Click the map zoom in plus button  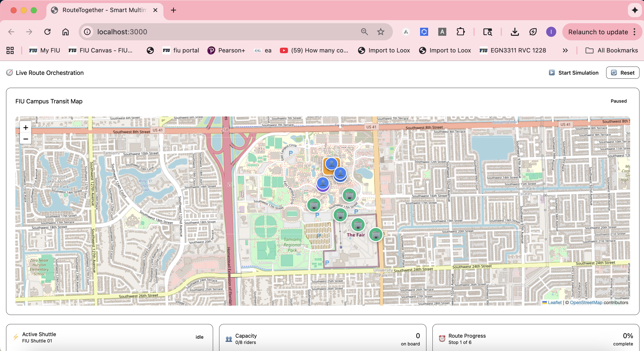coord(25,128)
